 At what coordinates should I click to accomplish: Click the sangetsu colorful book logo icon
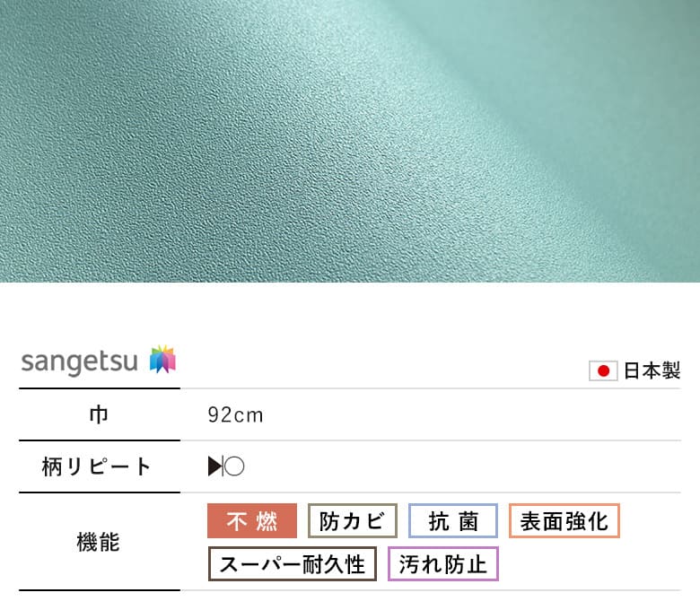pos(163,359)
